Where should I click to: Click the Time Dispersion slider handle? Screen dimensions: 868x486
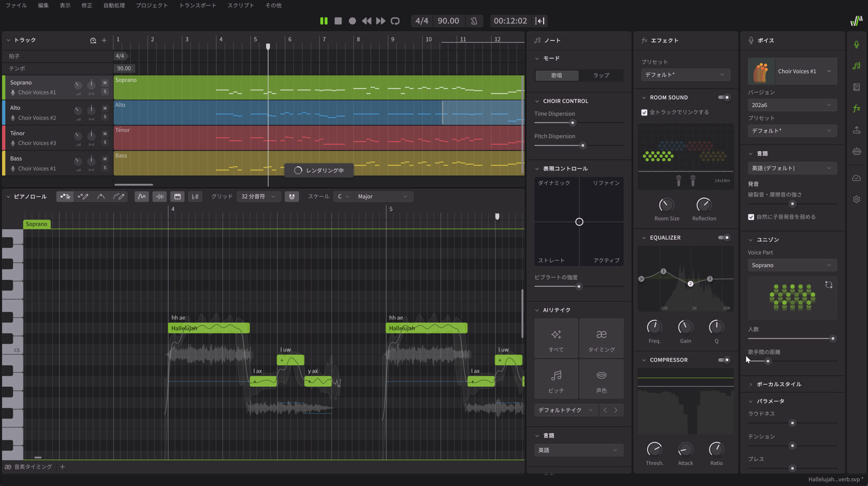tap(573, 123)
